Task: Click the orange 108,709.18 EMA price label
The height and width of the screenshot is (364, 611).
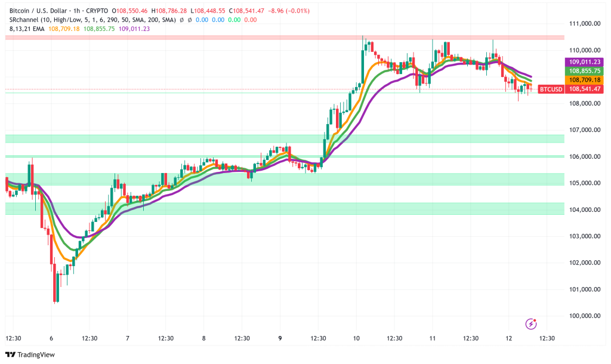Action: coord(585,80)
